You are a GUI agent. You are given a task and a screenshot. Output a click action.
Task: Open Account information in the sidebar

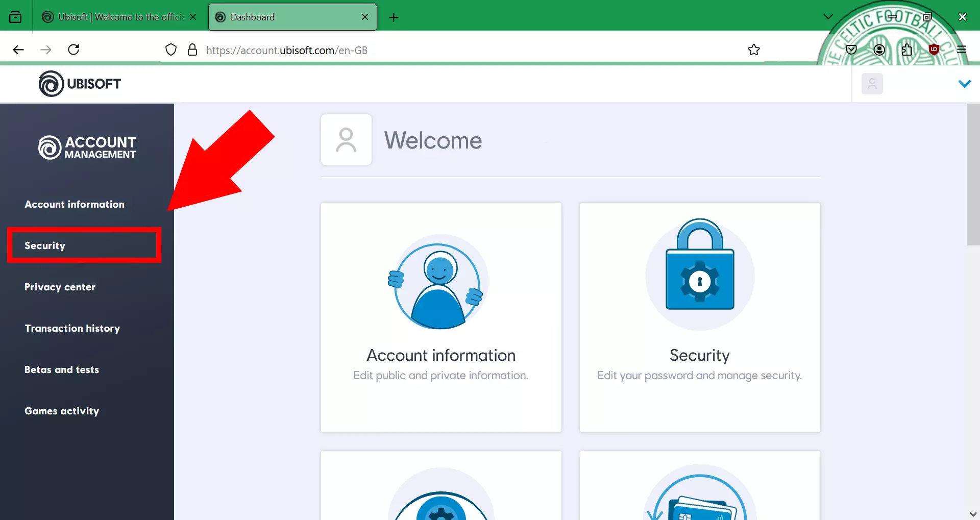75,204
